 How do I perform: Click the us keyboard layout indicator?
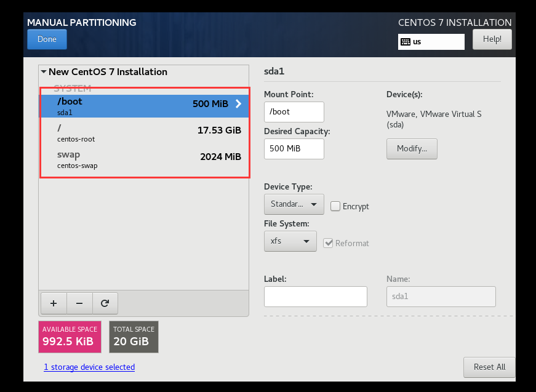[x=431, y=42]
